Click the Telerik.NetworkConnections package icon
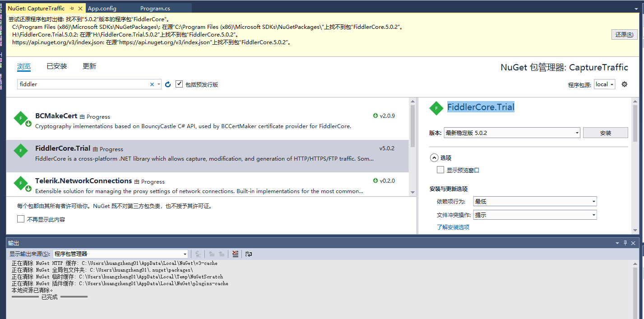The image size is (644, 319). (21, 183)
